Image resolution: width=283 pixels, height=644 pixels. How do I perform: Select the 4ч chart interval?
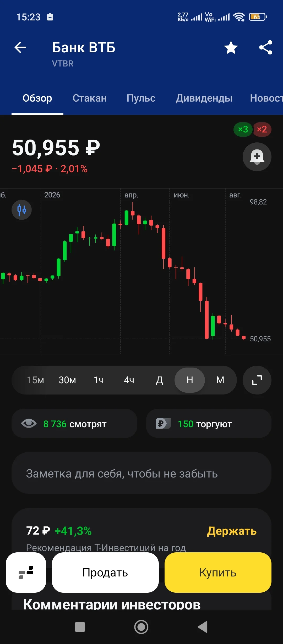[129, 380]
